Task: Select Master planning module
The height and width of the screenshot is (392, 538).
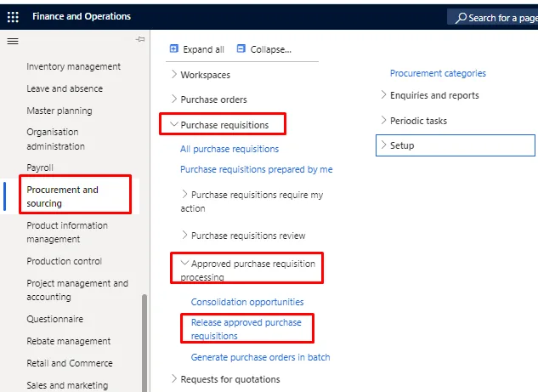Action: coord(59,111)
